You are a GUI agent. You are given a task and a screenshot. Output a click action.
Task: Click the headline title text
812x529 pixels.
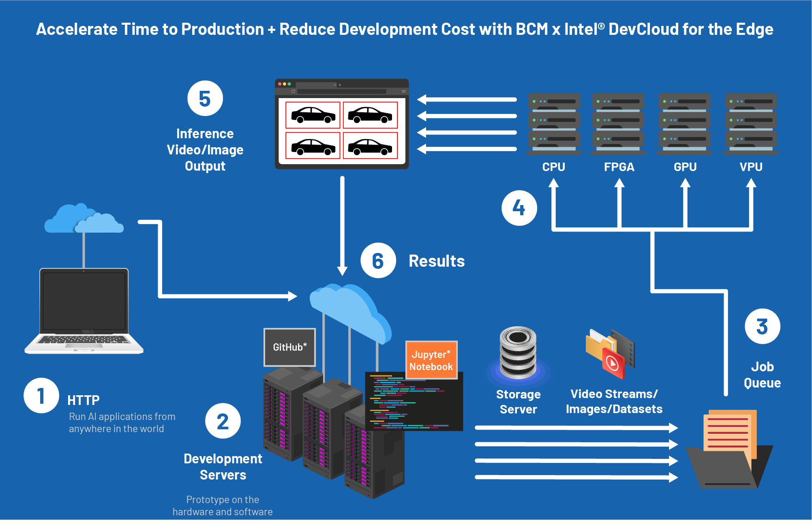click(x=405, y=29)
